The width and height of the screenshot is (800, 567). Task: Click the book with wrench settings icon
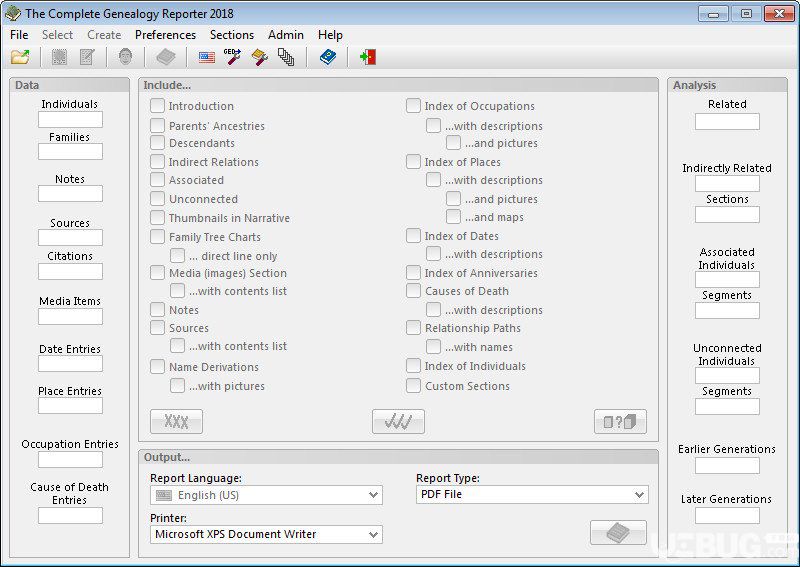coord(260,57)
